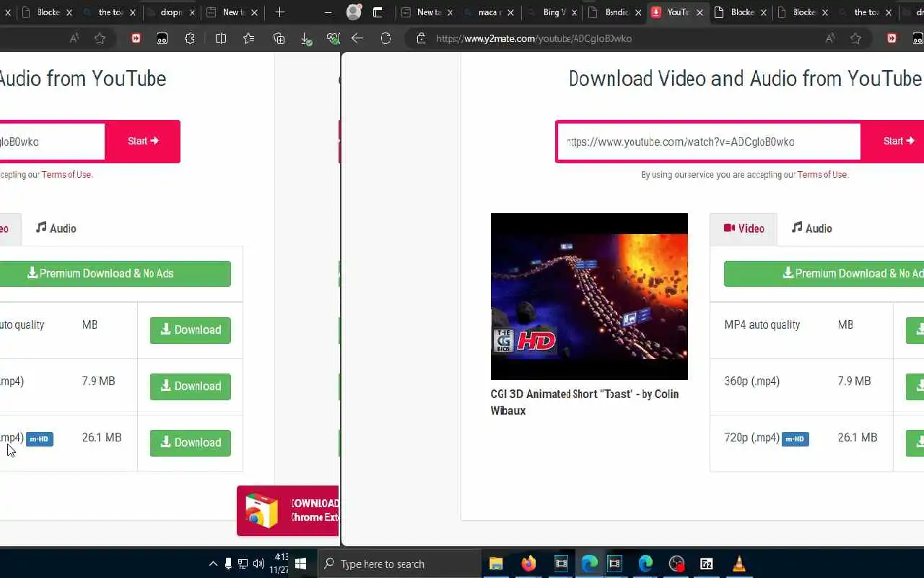Viewport: 924px width, 578px height.
Task: Download the 26.1 MB video in left window
Action: click(x=191, y=443)
